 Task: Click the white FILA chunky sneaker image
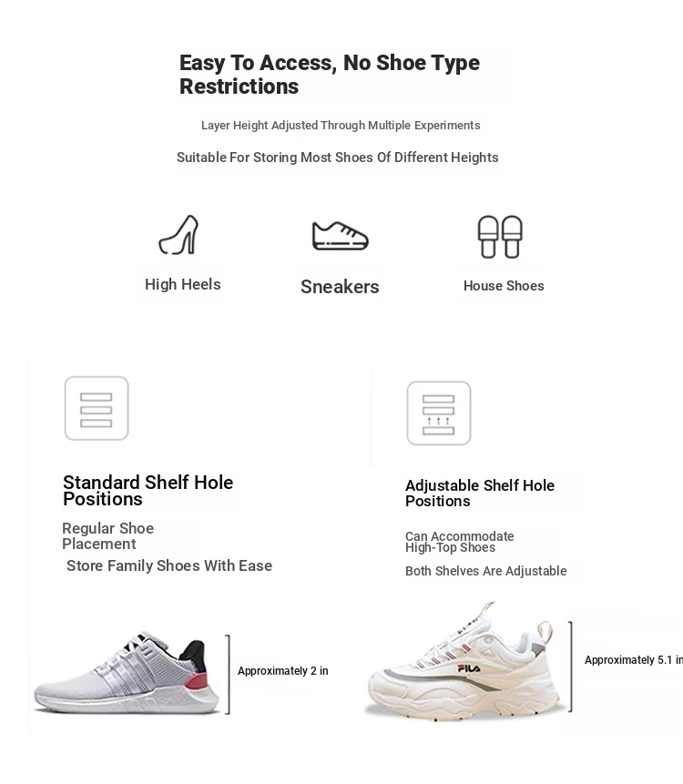(x=464, y=661)
